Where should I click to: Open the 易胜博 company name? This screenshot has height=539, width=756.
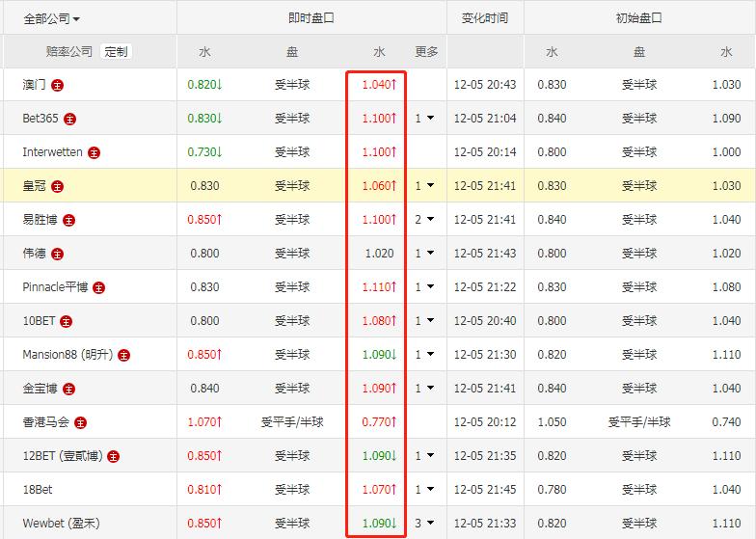tap(40, 220)
